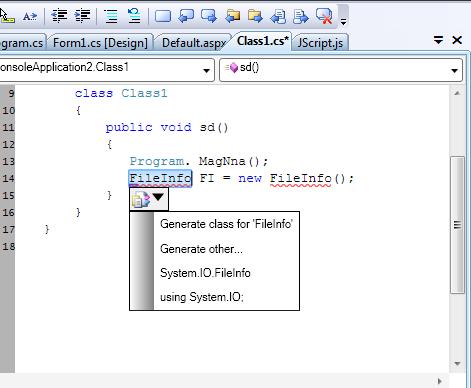
Task: Click the 'public' keyword on line 11
Action: coord(129,128)
